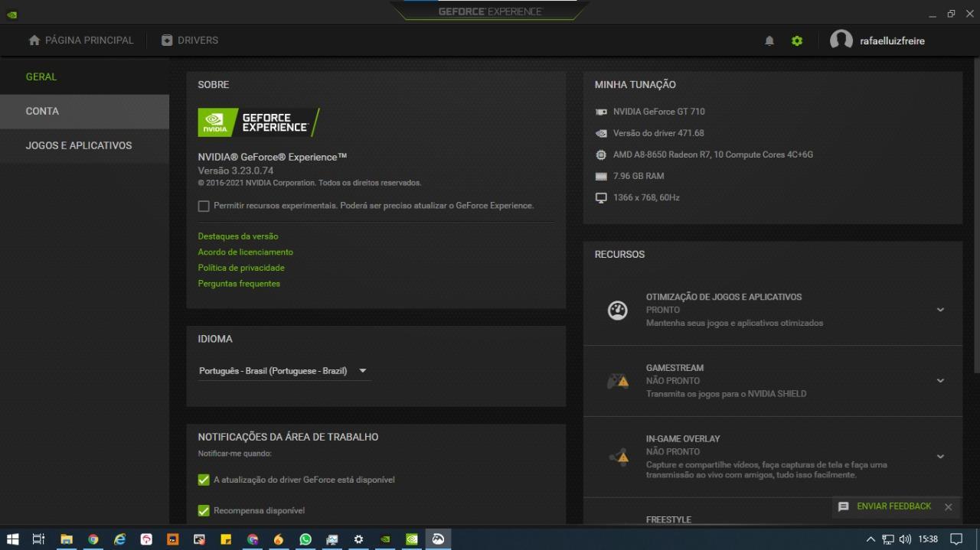The image size is (980, 550).
Task: Open Windows Start menu
Action: 12,539
